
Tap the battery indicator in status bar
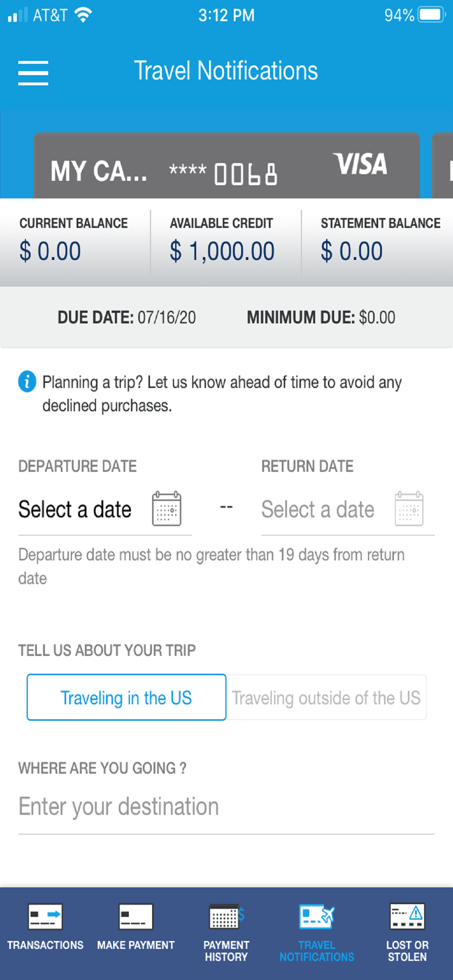pos(431,15)
